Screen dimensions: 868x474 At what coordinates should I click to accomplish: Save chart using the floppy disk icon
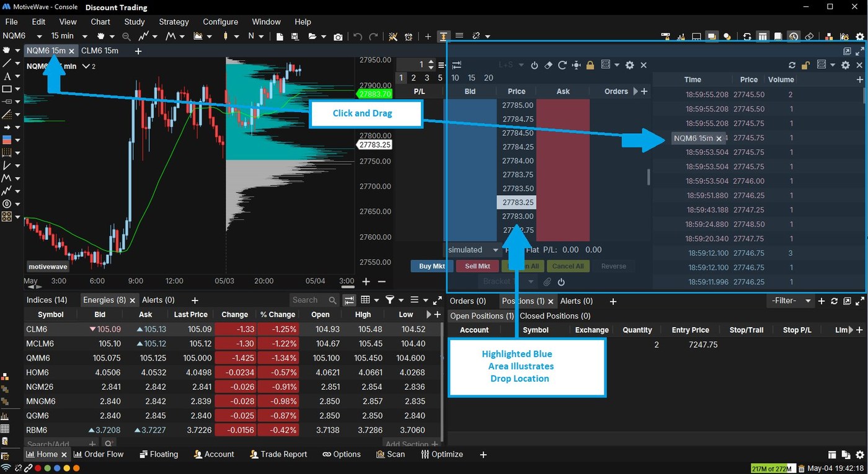295,37
